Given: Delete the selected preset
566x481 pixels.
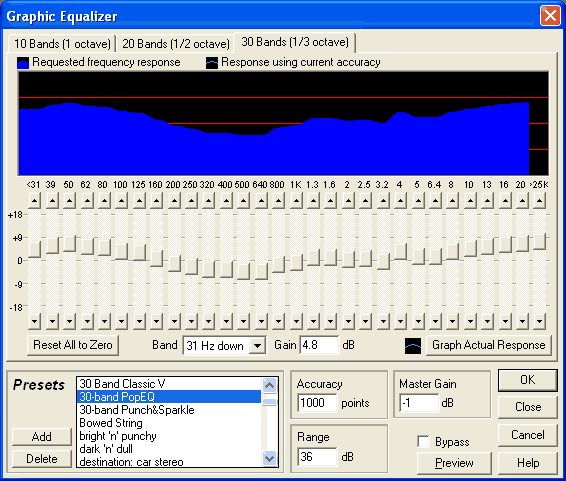Looking at the screenshot, I should [x=42, y=459].
